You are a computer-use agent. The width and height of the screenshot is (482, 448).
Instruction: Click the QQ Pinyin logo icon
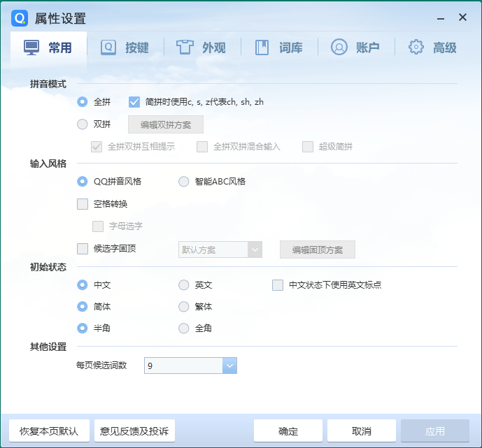20,18
